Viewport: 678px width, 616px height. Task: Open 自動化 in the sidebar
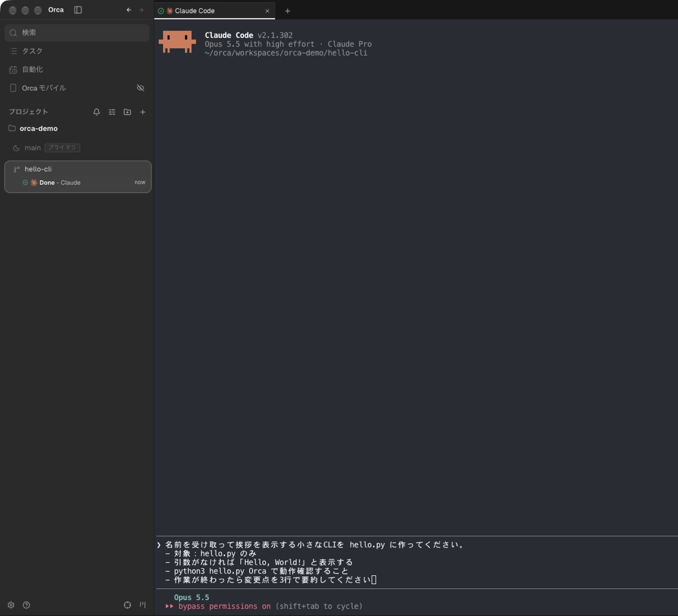coord(77,70)
